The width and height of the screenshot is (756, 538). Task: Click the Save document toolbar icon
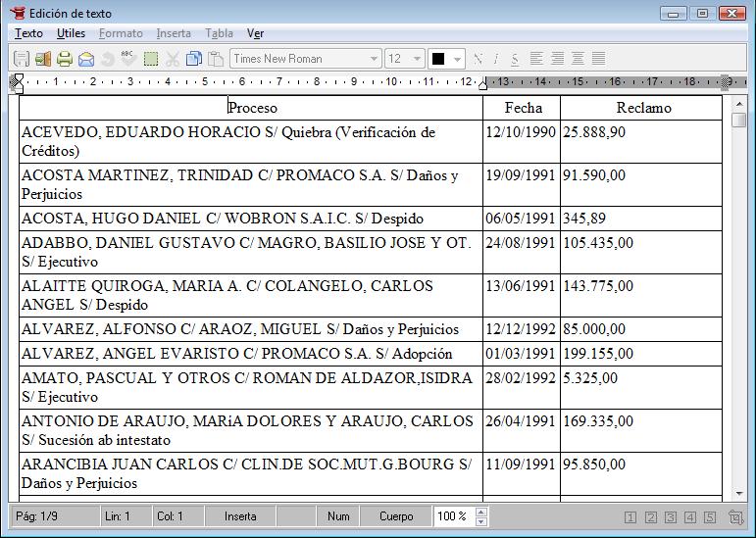point(22,59)
